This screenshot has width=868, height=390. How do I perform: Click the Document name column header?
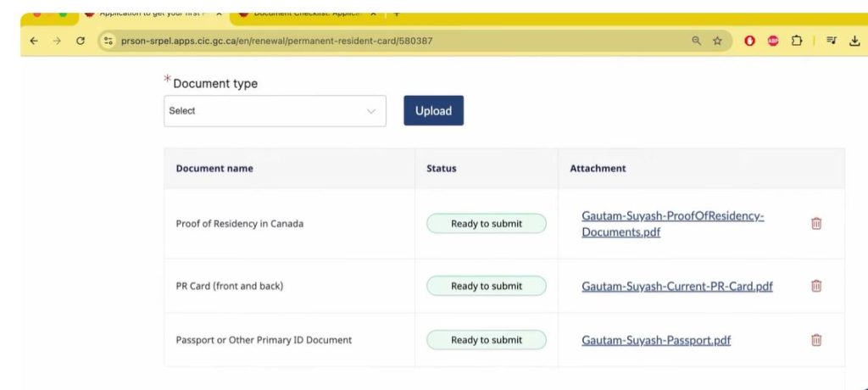coord(214,169)
